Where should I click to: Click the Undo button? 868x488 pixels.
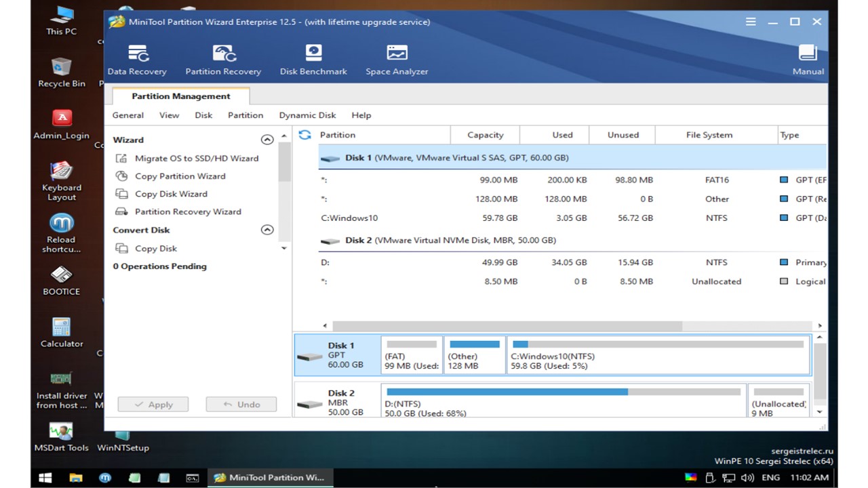pyautogui.click(x=241, y=405)
